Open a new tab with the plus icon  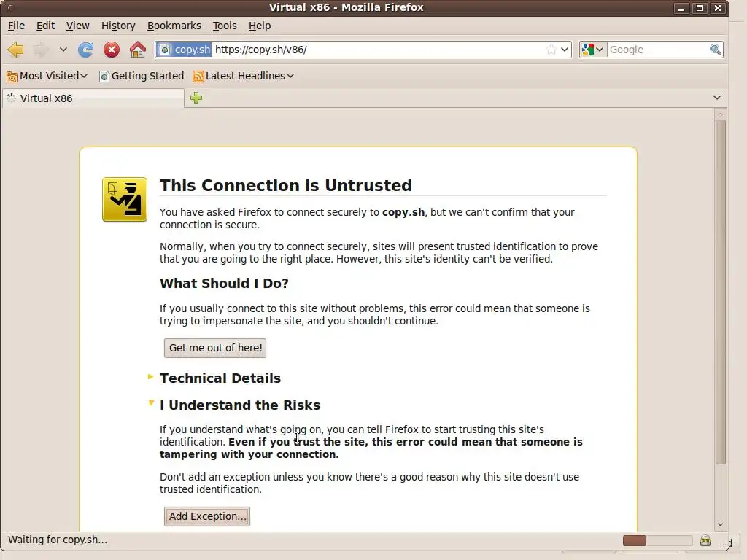point(196,98)
